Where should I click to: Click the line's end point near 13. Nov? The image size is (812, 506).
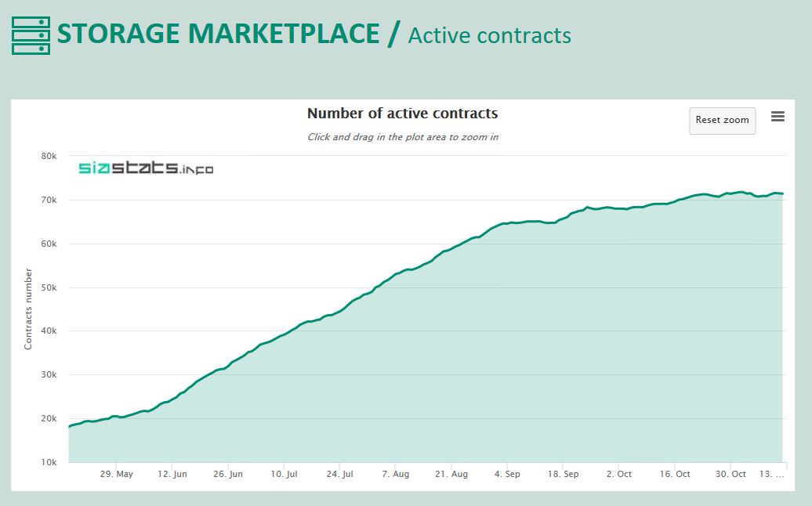782,193
